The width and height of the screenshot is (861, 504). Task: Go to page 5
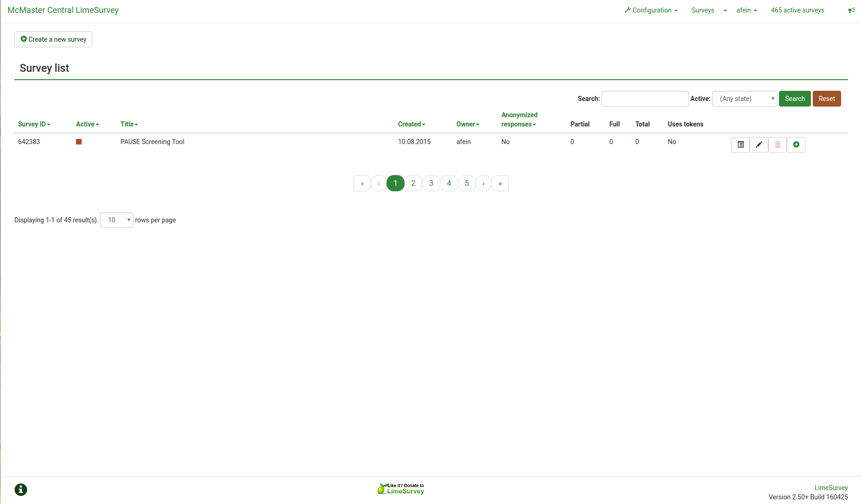click(467, 183)
